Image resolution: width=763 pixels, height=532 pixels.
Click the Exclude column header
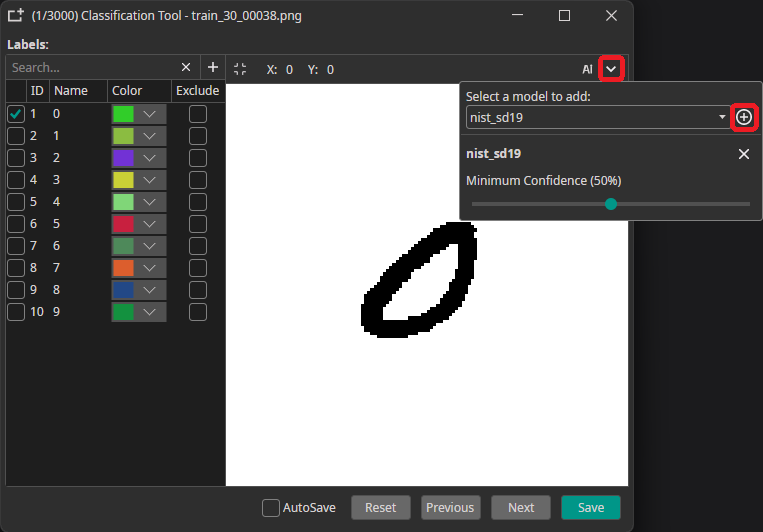coord(197,91)
